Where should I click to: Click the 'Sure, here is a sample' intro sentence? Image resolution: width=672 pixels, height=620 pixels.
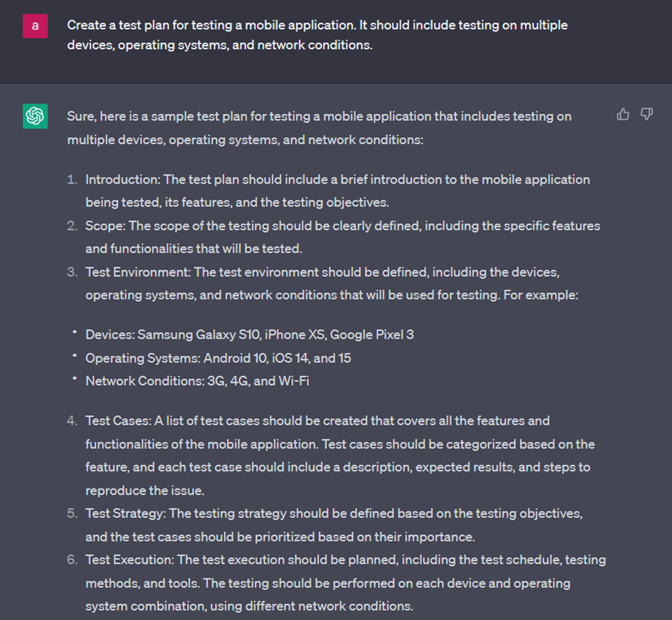tap(319, 128)
